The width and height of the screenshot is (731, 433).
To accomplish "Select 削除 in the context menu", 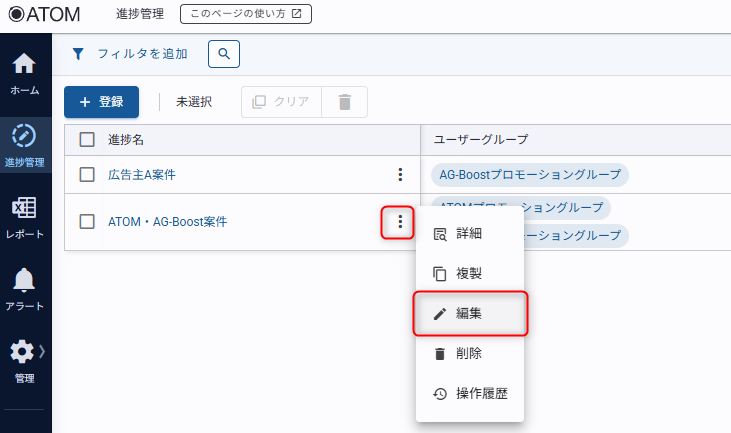I will (469, 354).
